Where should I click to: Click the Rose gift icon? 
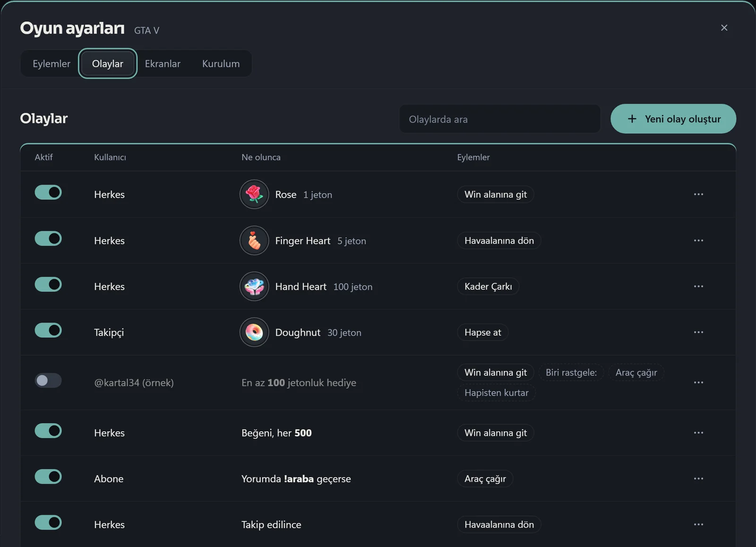click(x=254, y=194)
